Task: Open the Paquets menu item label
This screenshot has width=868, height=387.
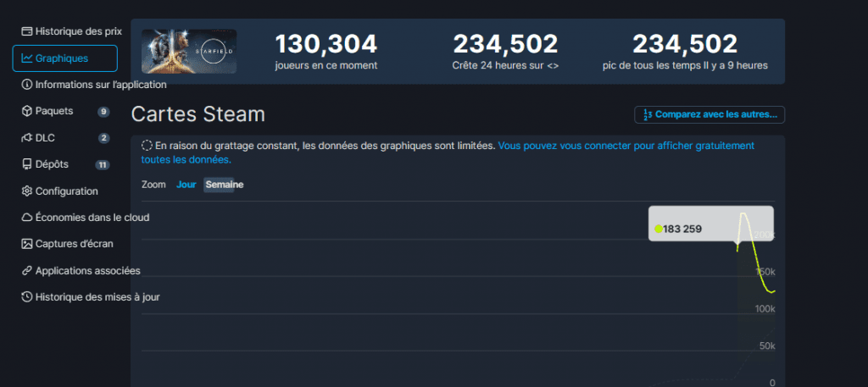Action: [54, 111]
